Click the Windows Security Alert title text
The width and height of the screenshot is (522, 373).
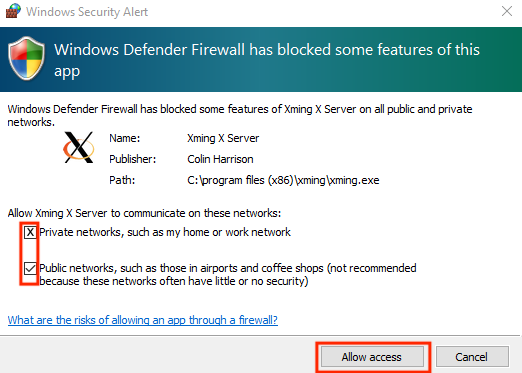tap(87, 12)
